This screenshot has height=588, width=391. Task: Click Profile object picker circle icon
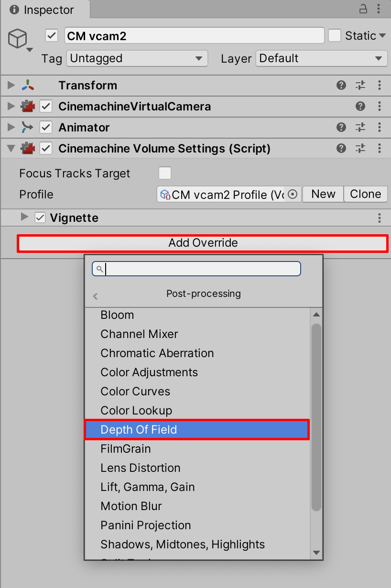tap(293, 195)
